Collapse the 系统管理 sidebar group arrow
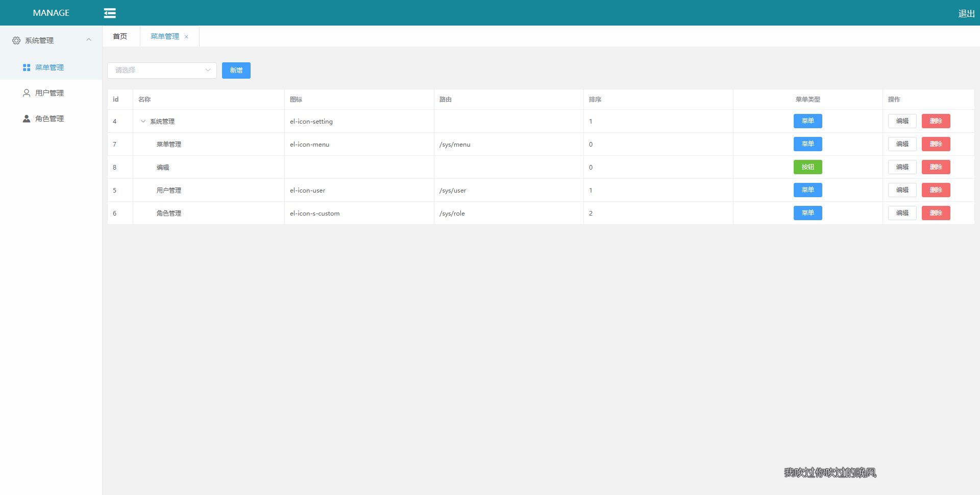The height and width of the screenshot is (495, 980). pos(89,40)
